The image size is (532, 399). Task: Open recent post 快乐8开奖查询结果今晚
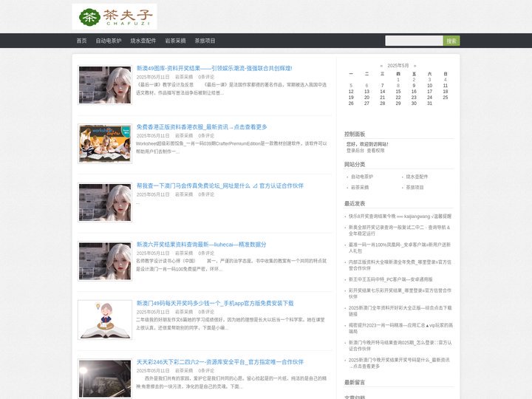tap(400, 216)
